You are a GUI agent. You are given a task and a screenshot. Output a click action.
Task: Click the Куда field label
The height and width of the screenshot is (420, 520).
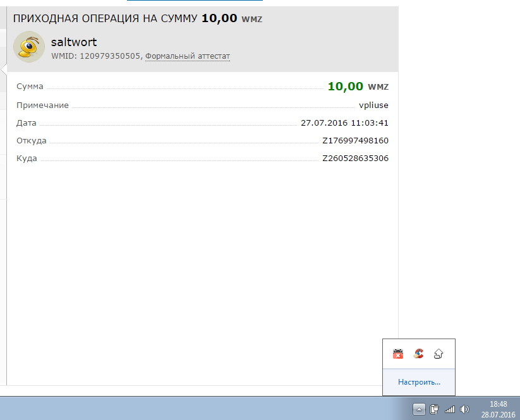[x=27, y=158]
